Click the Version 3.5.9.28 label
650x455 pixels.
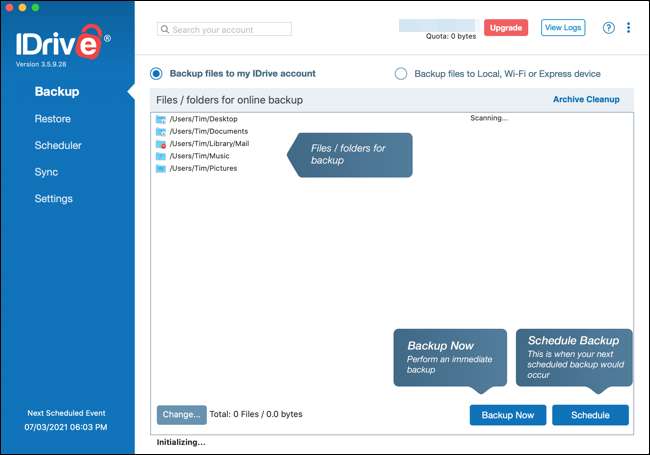point(41,64)
